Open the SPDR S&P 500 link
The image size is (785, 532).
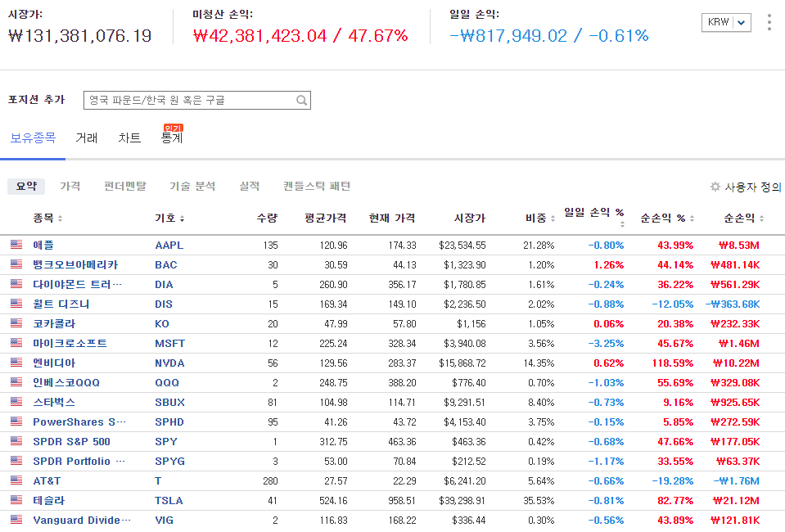pos(71,441)
